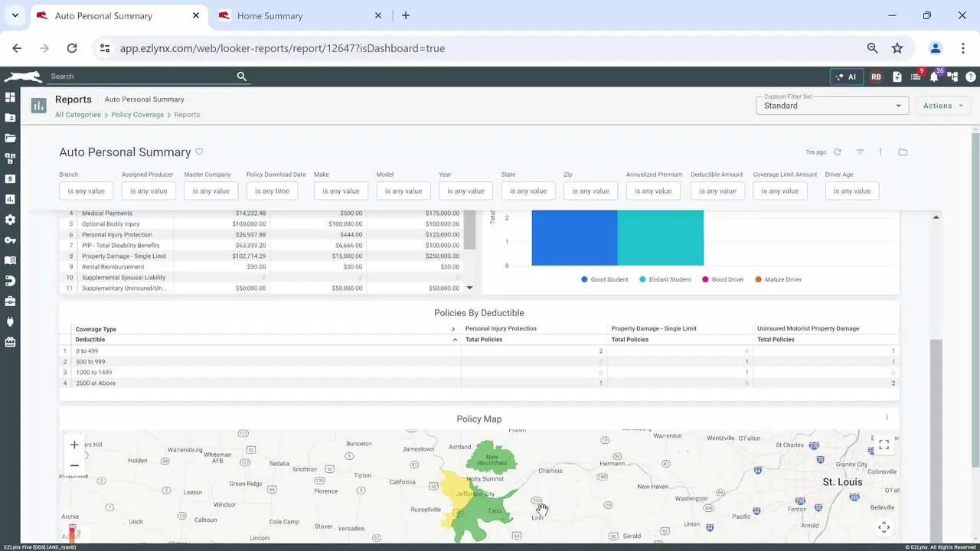Viewport: 980px width, 551px height.
Task: Favorite Auto Personal Summary with heart
Action: point(199,152)
